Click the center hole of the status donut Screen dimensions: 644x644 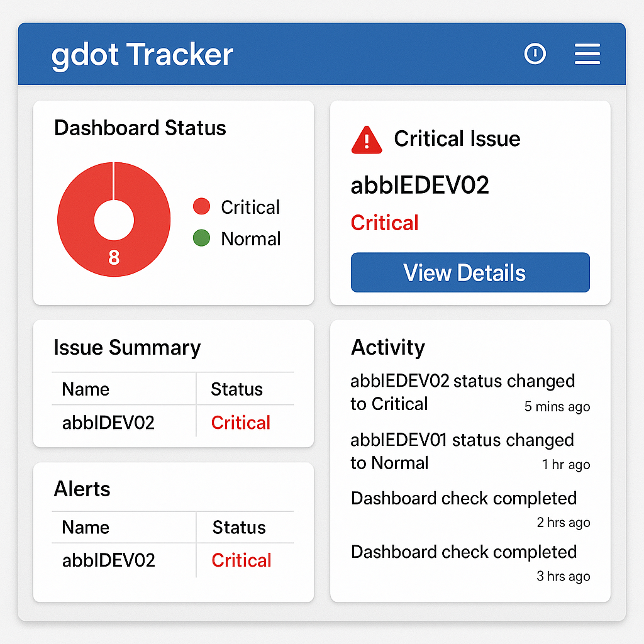point(114,219)
